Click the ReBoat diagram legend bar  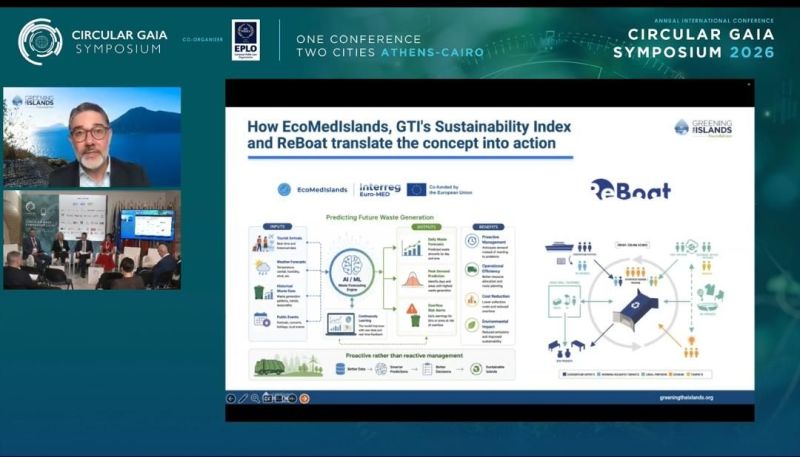pos(635,374)
